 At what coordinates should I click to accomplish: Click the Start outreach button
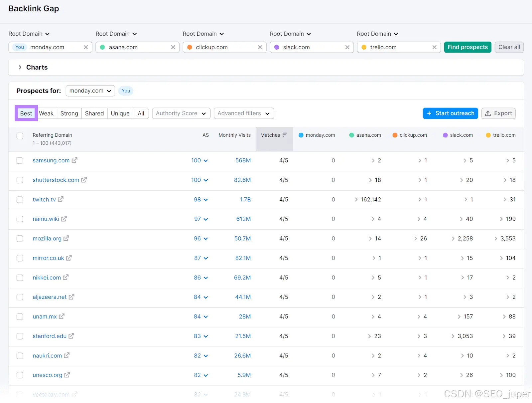[450, 113]
